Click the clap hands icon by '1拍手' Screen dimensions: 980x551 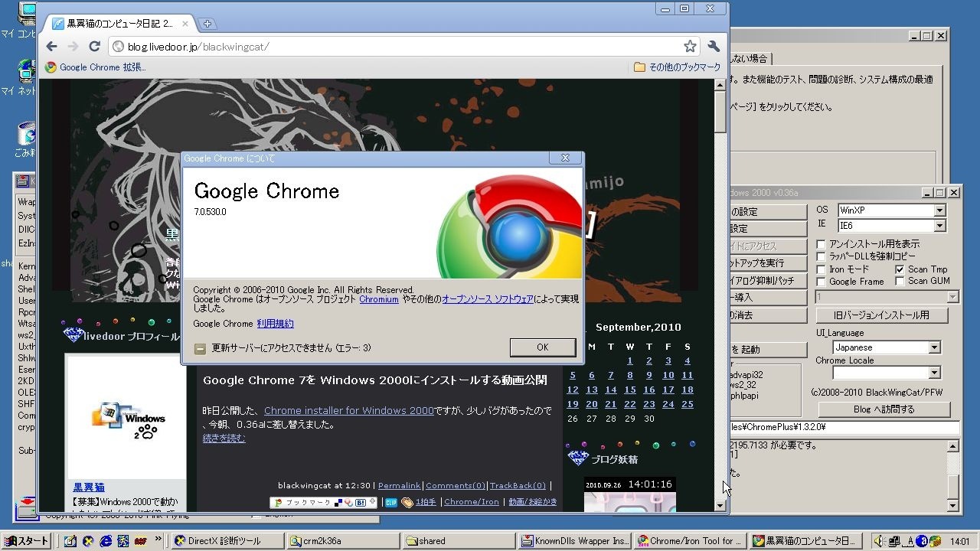click(407, 502)
